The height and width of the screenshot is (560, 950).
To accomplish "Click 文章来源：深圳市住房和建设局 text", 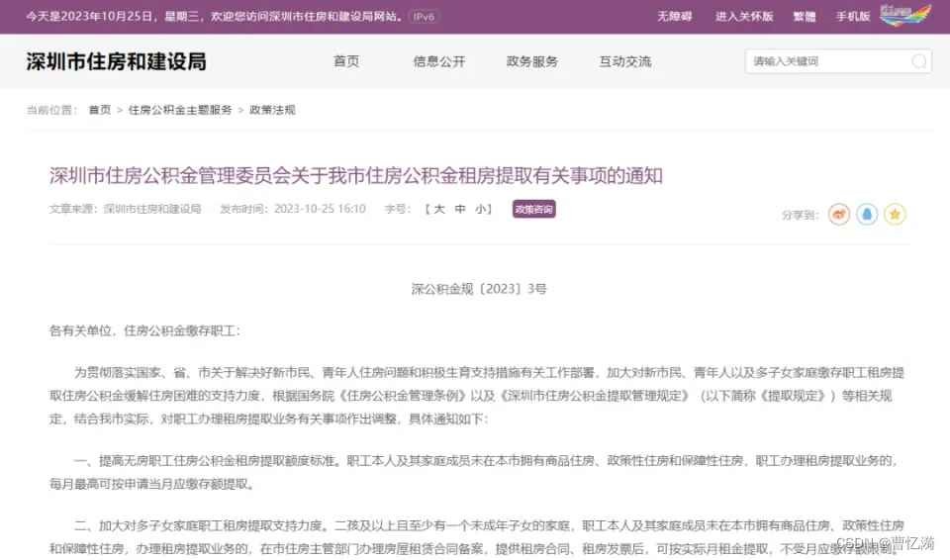I will (125, 209).
